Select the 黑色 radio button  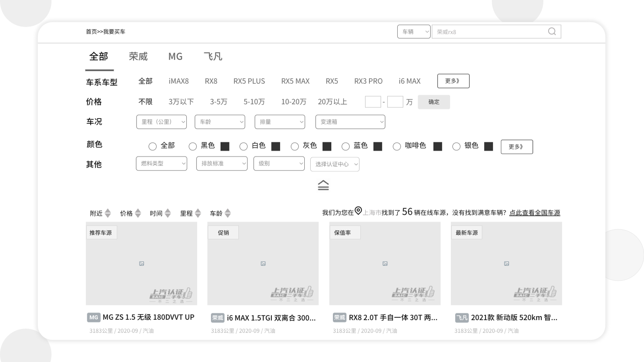pyautogui.click(x=193, y=146)
